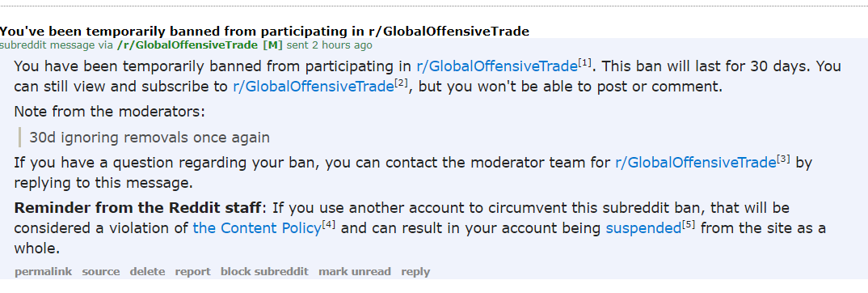Open r/GlobalOffensiveTrade link after 'view and subscribe to'
This screenshot has width=868, height=293.
click(314, 87)
